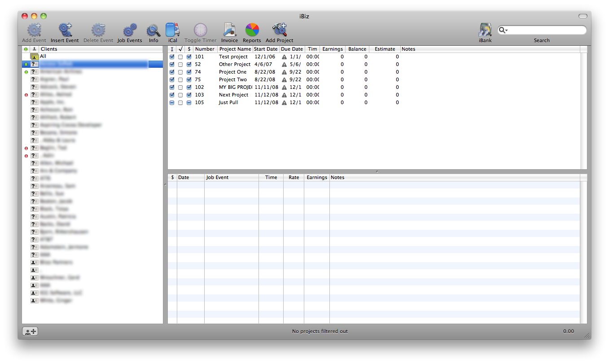Click the iCal toolbar icon
Image resolution: width=609 pixels, height=364 pixels.
[173, 31]
